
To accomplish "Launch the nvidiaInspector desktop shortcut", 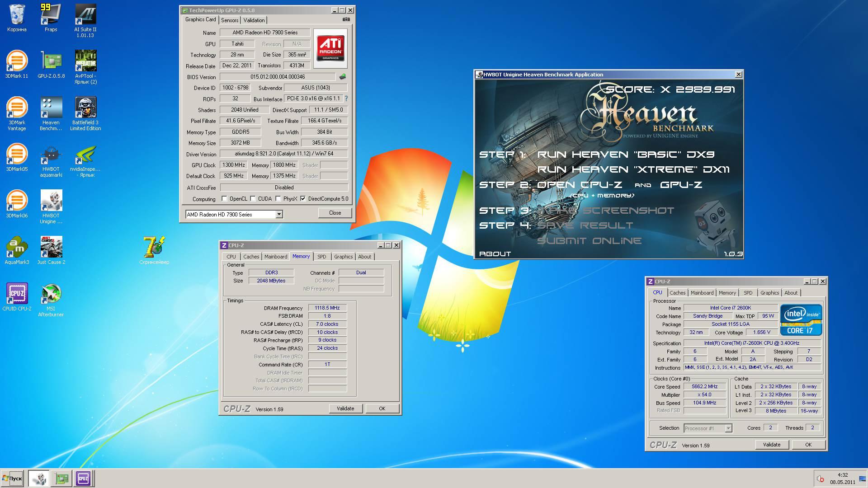I will 85,160.
